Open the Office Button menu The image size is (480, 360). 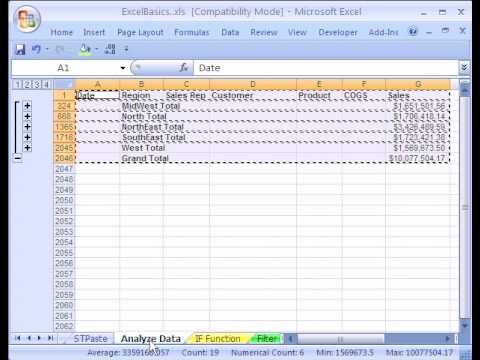pyautogui.click(x=28, y=20)
